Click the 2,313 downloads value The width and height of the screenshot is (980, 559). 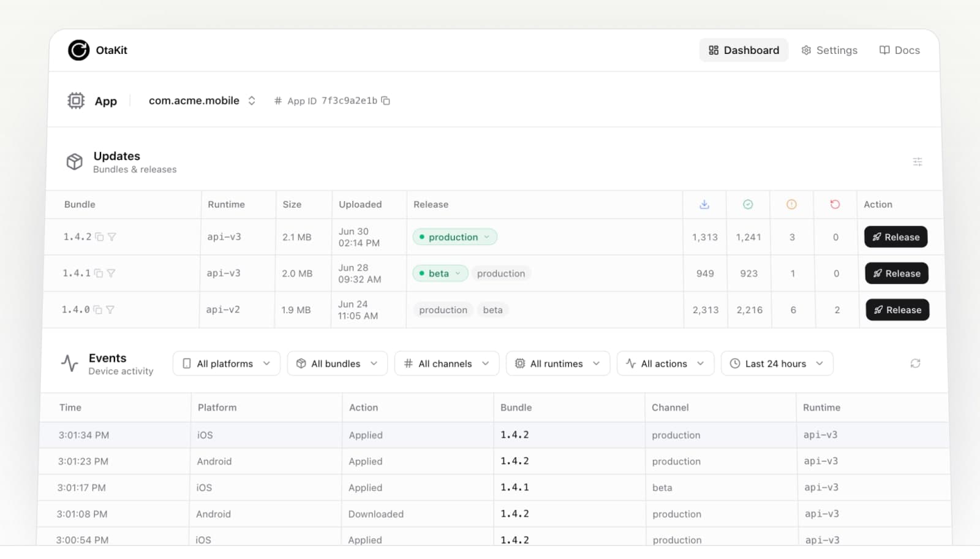pyautogui.click(x=706, y=310)
